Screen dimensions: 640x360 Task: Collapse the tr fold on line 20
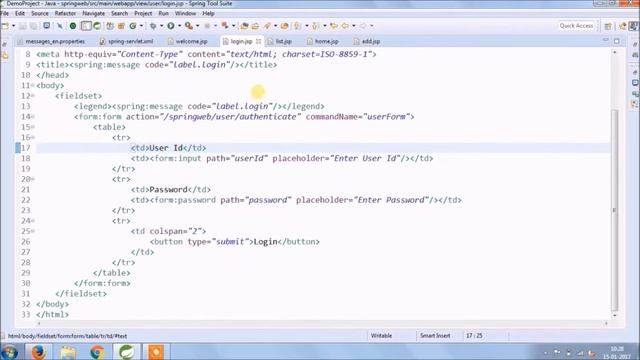(x=33, y=179)
